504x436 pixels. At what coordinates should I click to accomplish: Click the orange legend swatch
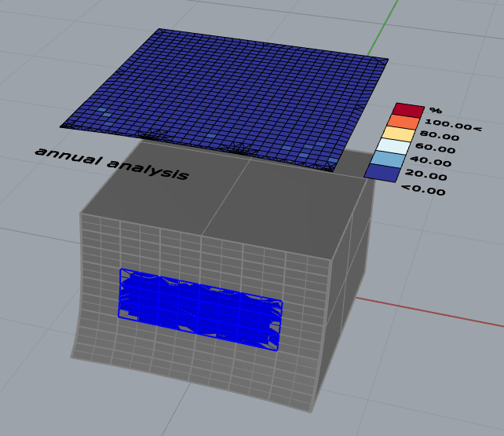[404, 123]
